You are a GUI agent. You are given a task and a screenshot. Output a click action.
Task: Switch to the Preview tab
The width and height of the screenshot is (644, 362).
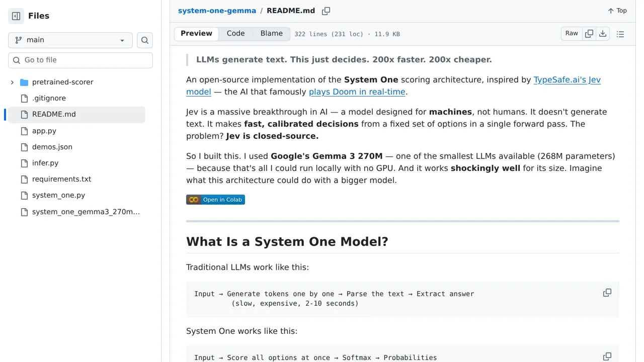click(196, 34)
